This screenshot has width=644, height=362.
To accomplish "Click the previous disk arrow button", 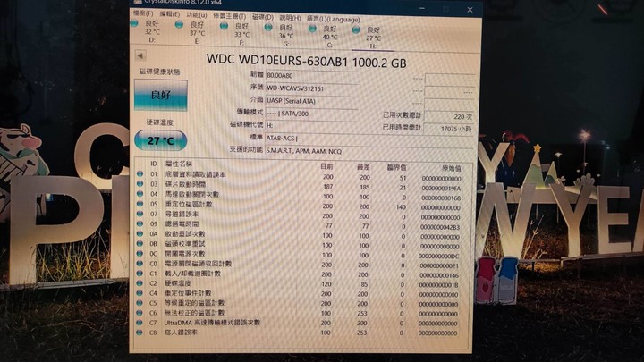I will [140, 55].
